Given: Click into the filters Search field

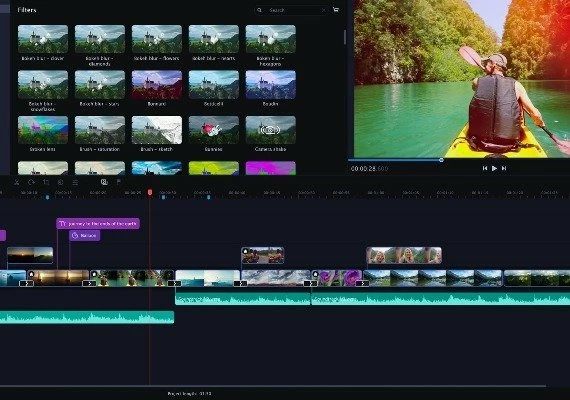Looking at the screenshot, I should coord(291,10).
